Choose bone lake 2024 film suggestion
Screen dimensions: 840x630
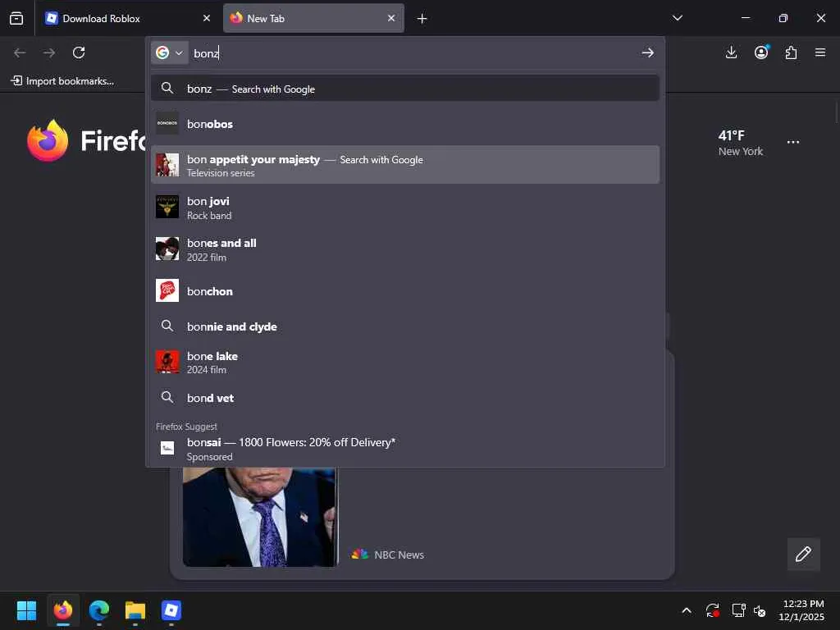point(405,362)
